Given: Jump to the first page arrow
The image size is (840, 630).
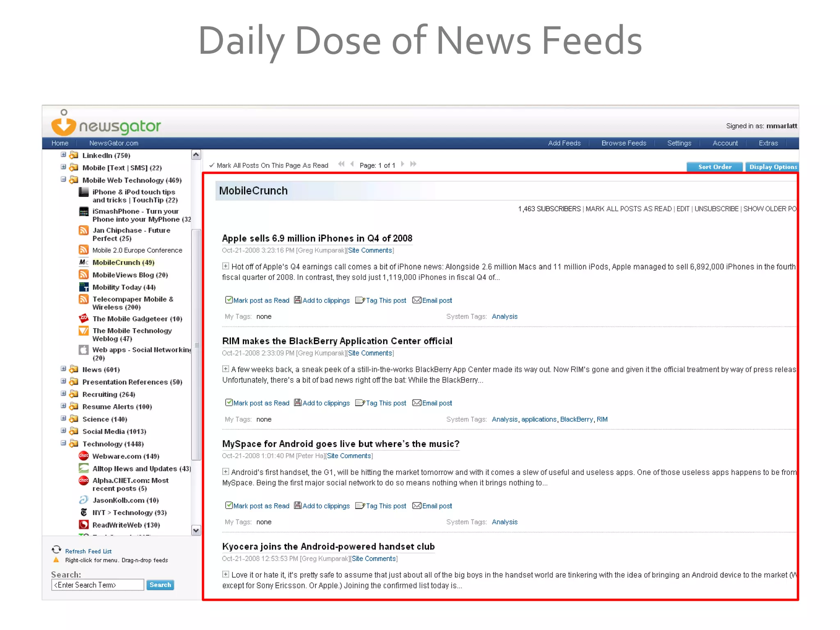Looking at the screenshot, I should [x=341, y=164].
